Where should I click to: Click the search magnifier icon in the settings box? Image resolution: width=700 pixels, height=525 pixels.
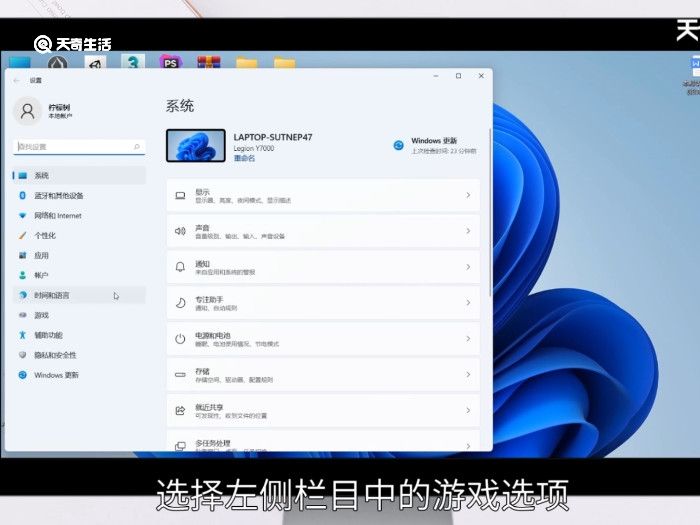(137, 146)
